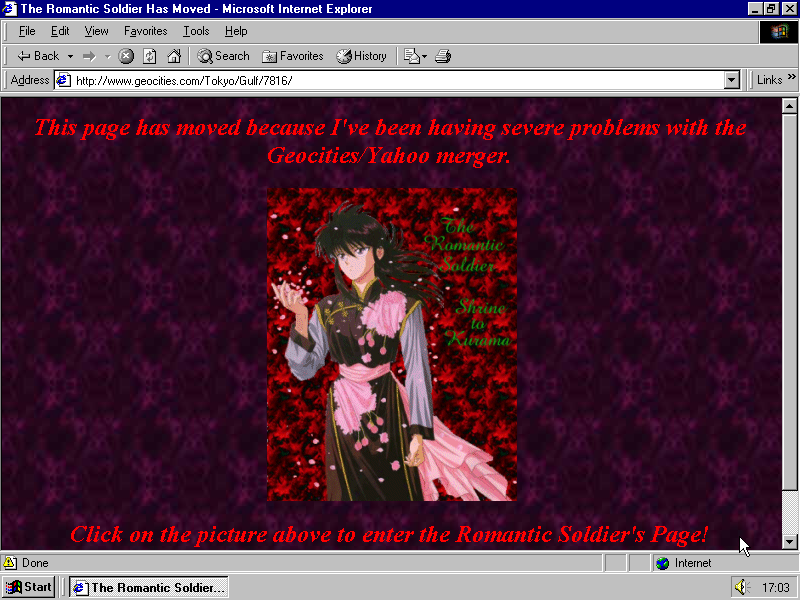This screenshot has height=600, width=800.
Task: Open the View menu
Action: click(x=96, y=31)
